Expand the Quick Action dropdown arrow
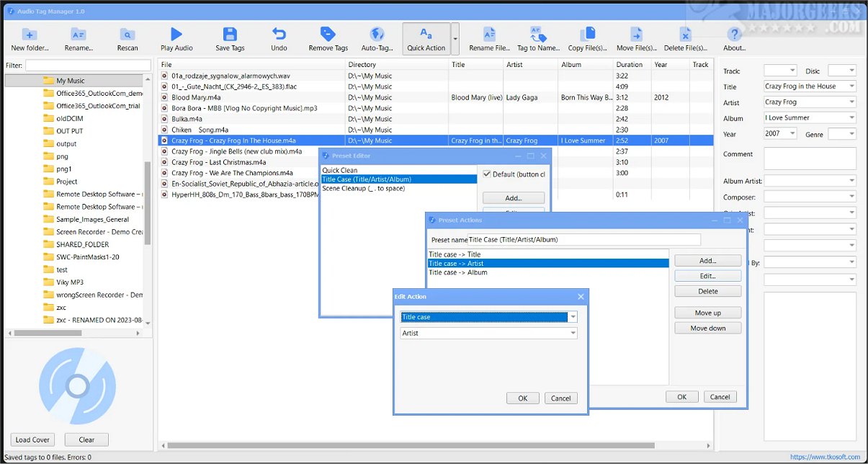868x464 pixels. 455,40
